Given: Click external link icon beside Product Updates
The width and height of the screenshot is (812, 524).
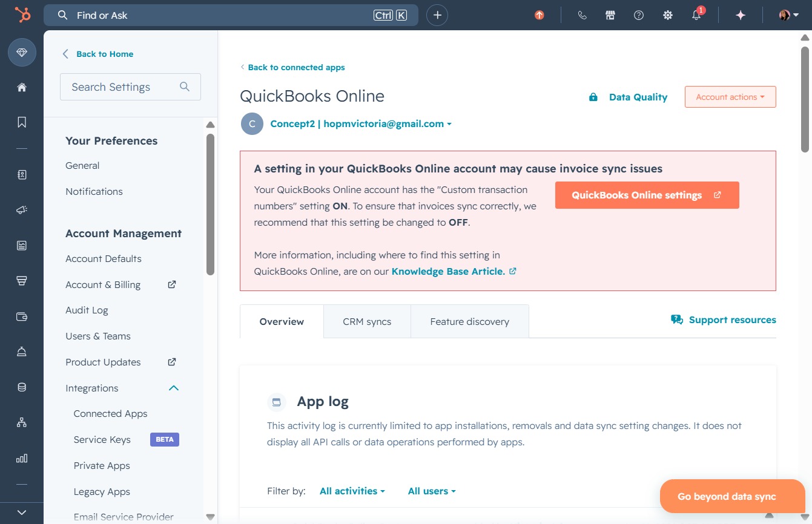Looking at the screenshot, I should click(x=172, y=362).
